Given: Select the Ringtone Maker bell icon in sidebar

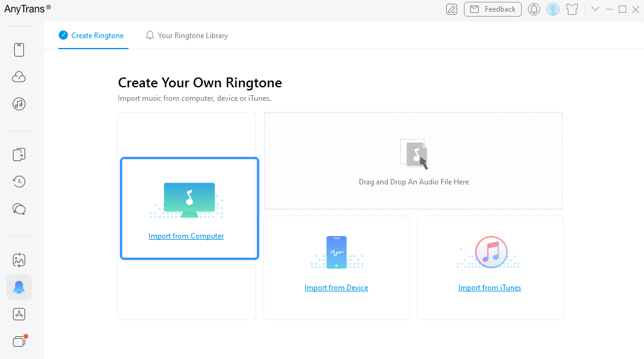Looking at the screenshot, I should pyautogui.click(x=19, y=287).
